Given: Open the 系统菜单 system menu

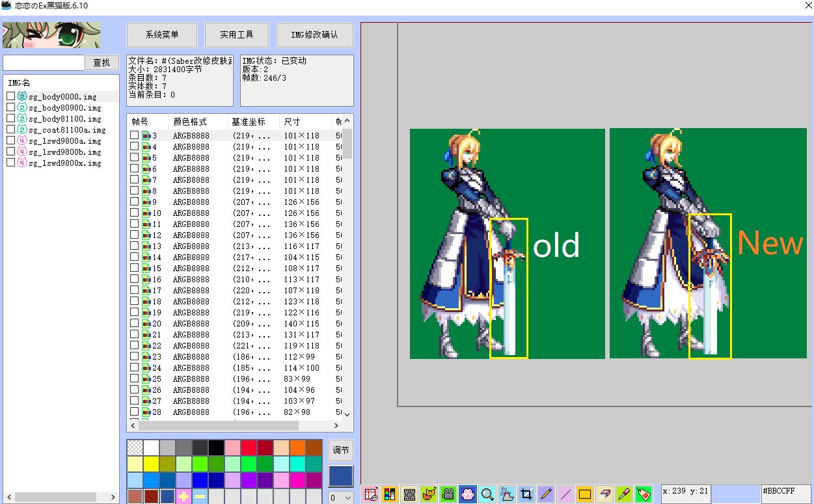Looking at the screenshot, I should point(162,35).
